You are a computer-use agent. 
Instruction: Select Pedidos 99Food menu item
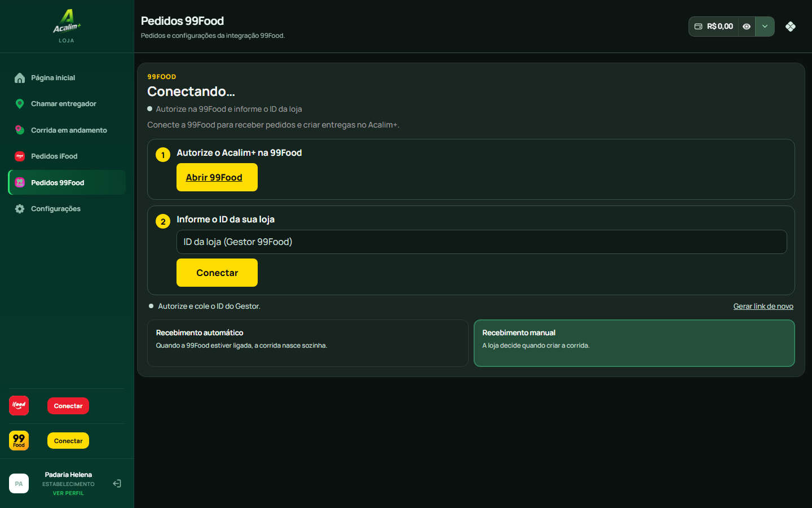(x=67, y=182)
